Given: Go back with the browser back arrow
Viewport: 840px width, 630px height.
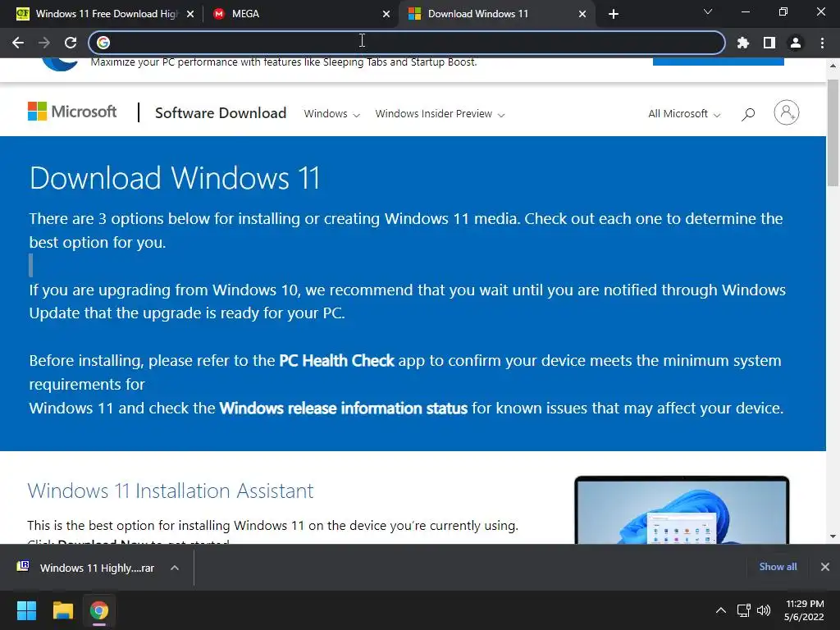Looking at the screenshot, I should click(x=18, y=43).
